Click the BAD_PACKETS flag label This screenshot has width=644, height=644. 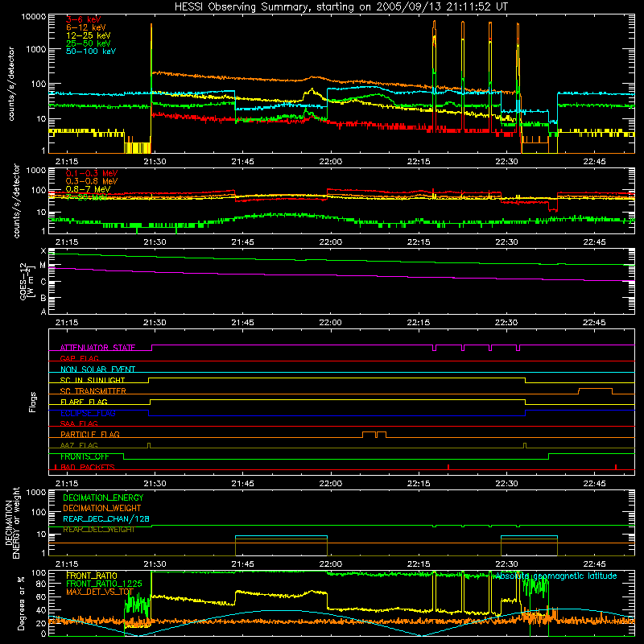(88, 468)
